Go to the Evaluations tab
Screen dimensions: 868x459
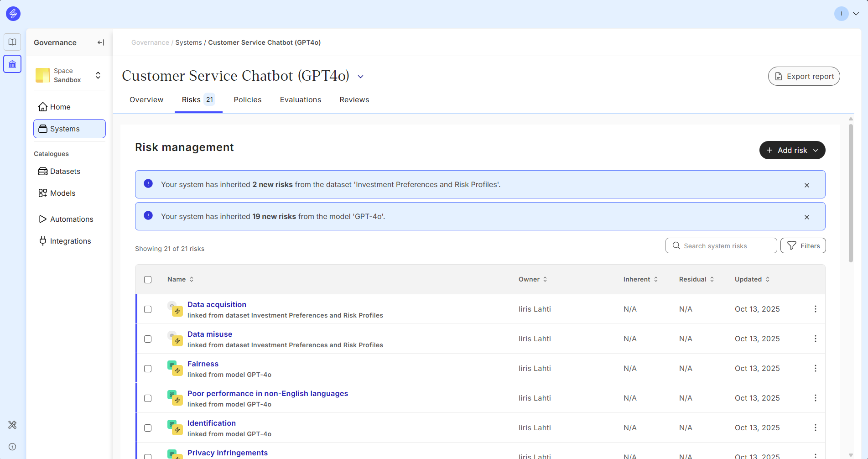click(x=300, y=99)
